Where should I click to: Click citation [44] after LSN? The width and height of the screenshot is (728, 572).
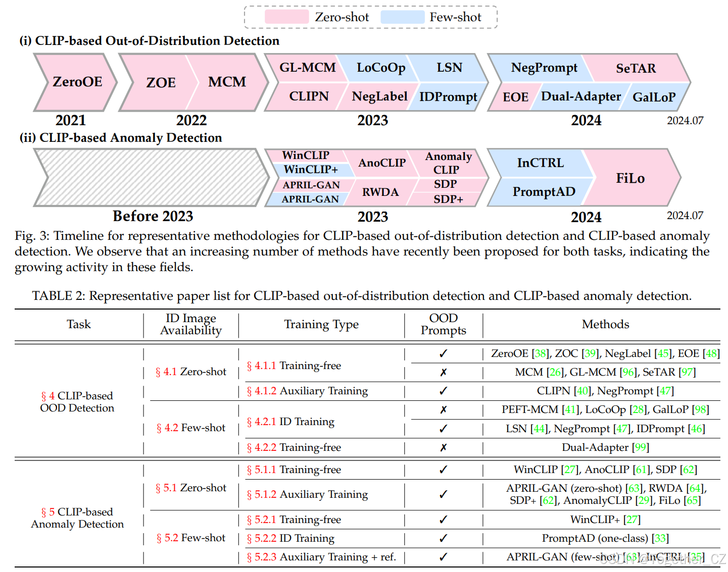coord(539,429)
